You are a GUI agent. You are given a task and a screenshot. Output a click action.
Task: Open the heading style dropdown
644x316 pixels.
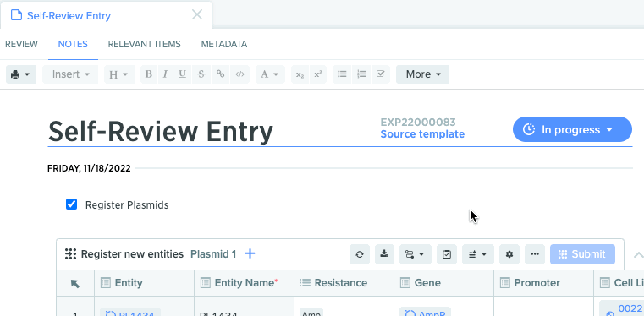click(x=119, y=74)
